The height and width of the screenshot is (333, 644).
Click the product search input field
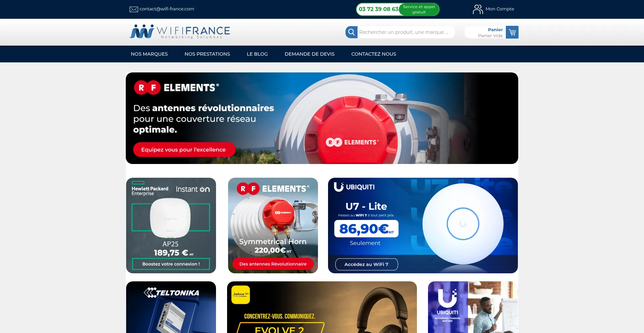pos(406,32)
